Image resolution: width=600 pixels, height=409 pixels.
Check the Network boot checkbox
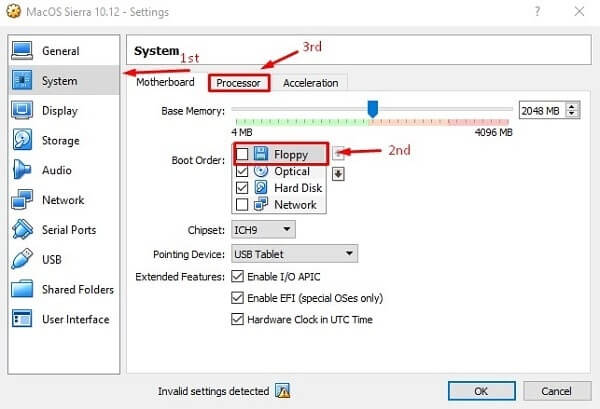pyautogui.click(x=242, y=204)
